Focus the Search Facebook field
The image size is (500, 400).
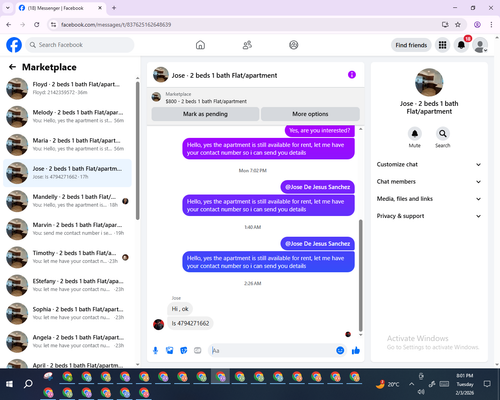coord(80,45)
